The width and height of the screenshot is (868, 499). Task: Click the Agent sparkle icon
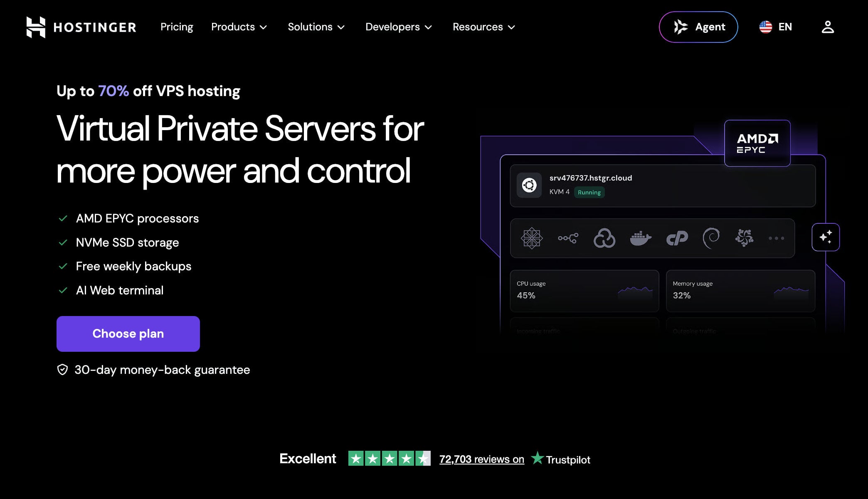681,27
